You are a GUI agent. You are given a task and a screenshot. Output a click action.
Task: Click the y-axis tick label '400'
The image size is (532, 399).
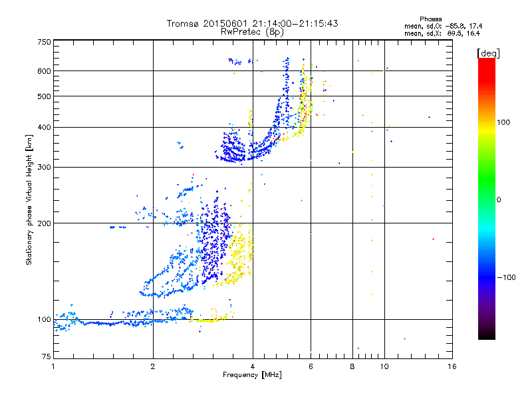44,127
